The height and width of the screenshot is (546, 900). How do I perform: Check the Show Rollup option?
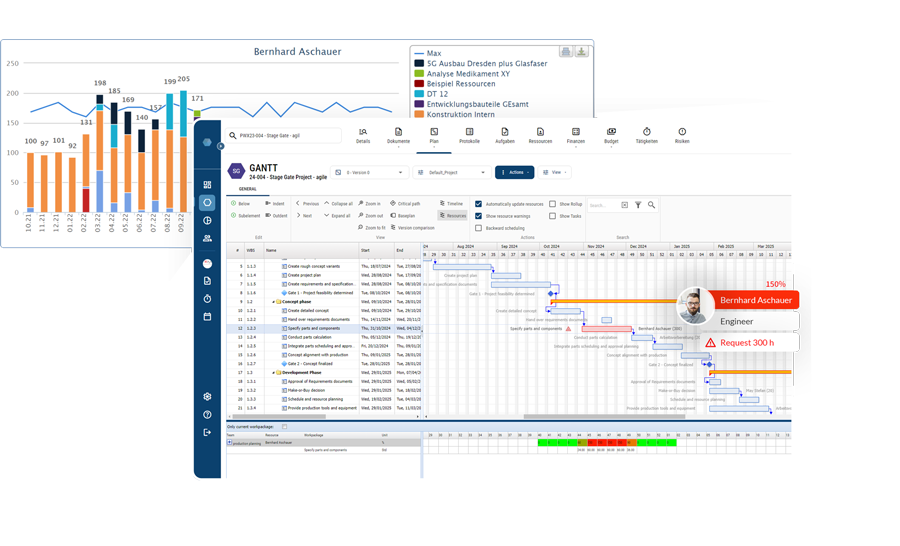click(x=552, y=204)
